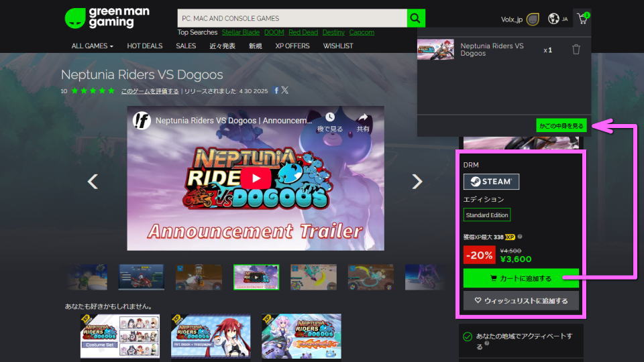Select the red motorcycle menu screenshot thumbnail
Image resolution: width=644 pixels, height=362 pixels.
pyautogui.click(x=142, y=277)
